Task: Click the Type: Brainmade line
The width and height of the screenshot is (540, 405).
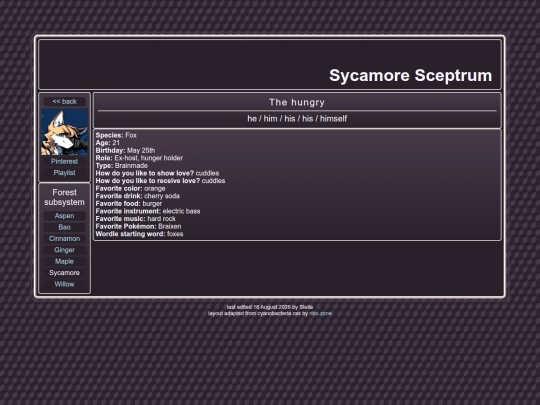Action: click(x=122, y=166)
